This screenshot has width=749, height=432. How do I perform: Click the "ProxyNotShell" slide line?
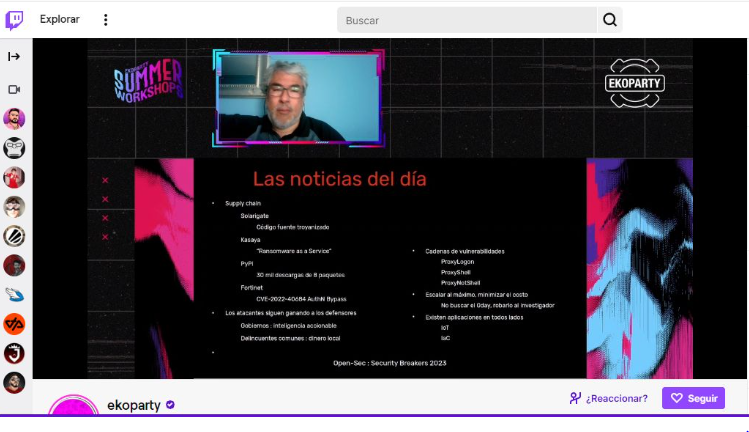tap(460, 283)
